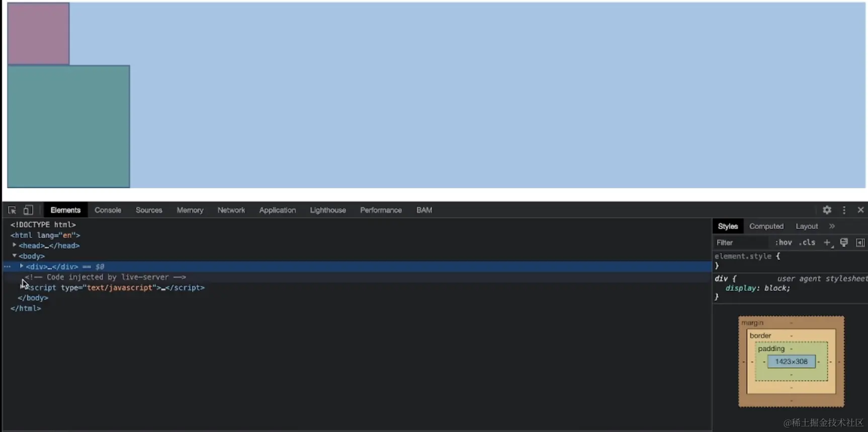Image resolution: width=868 pixels, height=432 pixels.
Task: Open the Lighthouse tab
Action: pos(328,210)
